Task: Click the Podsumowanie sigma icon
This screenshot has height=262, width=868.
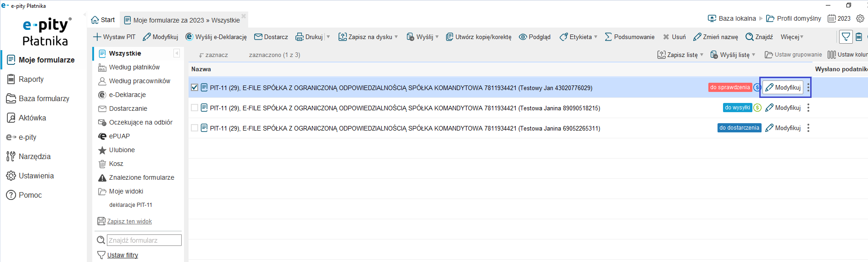Action: pos(608,37)
